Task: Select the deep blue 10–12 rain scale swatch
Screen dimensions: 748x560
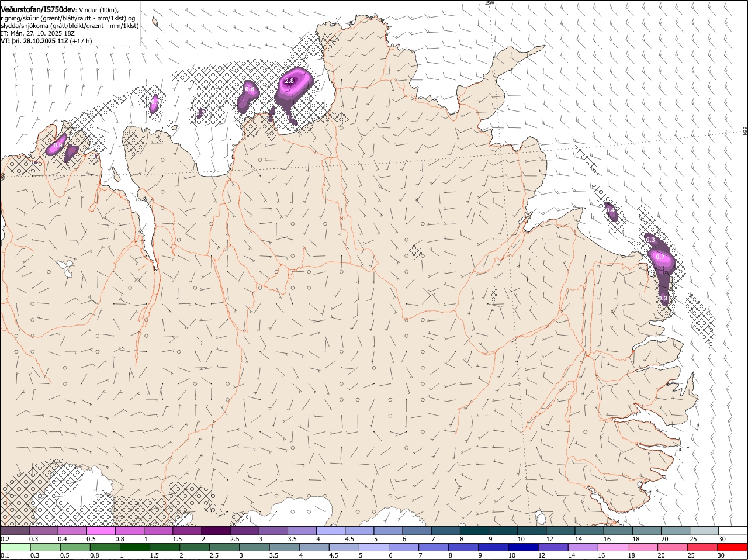Action: coord(523,547)
